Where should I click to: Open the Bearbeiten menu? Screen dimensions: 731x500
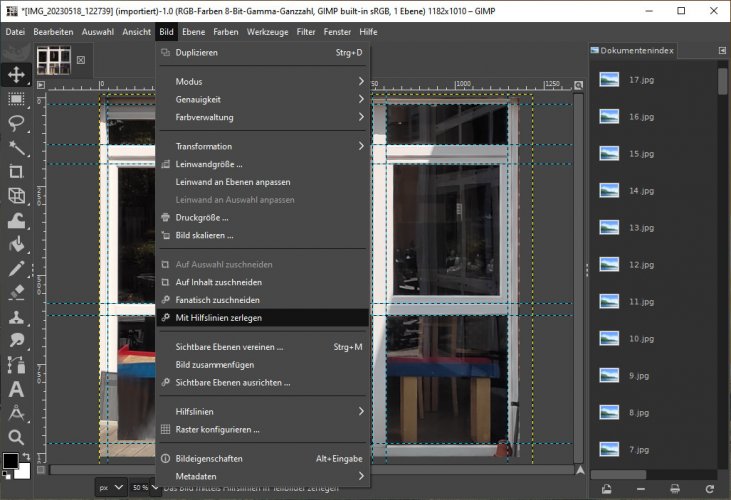pyautogui.click(x=53, y=32)
